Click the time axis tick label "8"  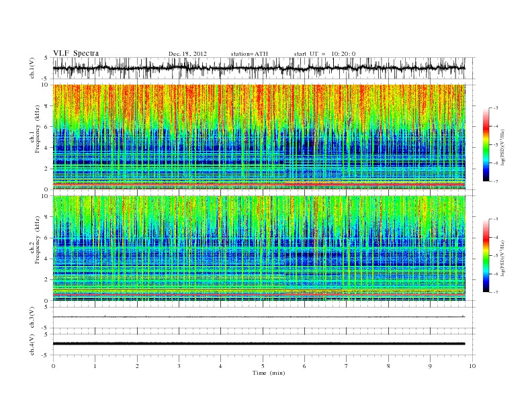click(388, 366)
